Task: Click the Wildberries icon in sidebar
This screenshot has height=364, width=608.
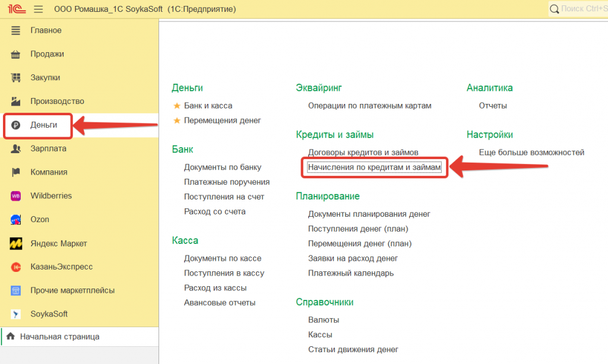Action: coord(16,196)
